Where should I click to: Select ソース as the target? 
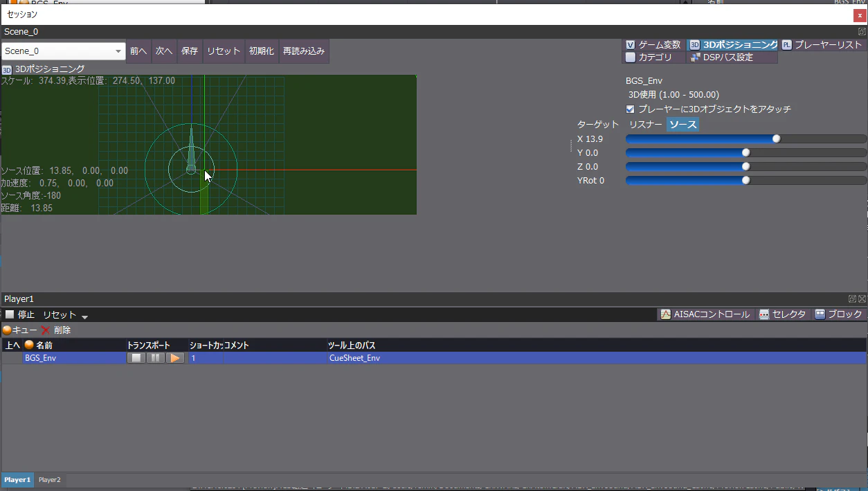(682, 125)
